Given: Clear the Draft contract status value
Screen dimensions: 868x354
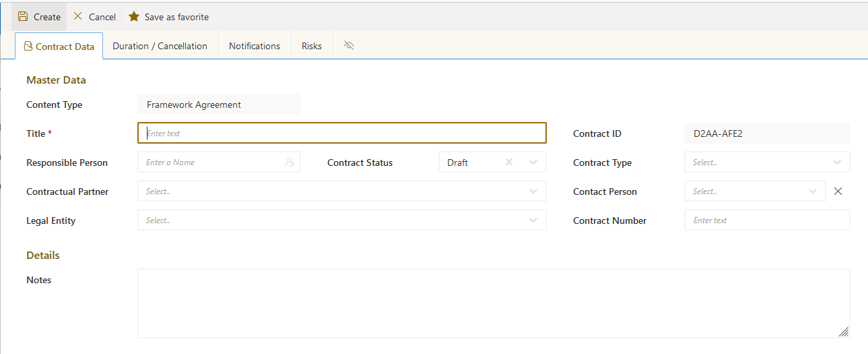Looking at the screenshot, I should 509,163.
